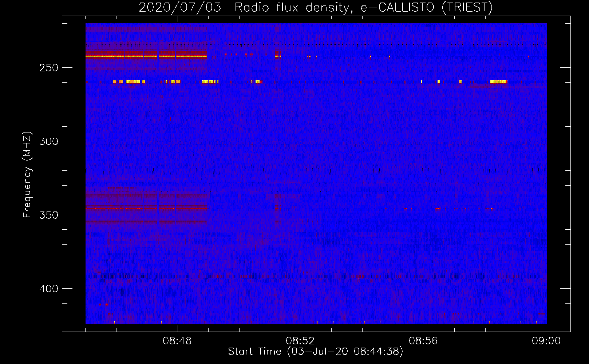Click the 08:56 time tick label
589x364 pixels.
point(423,341)
